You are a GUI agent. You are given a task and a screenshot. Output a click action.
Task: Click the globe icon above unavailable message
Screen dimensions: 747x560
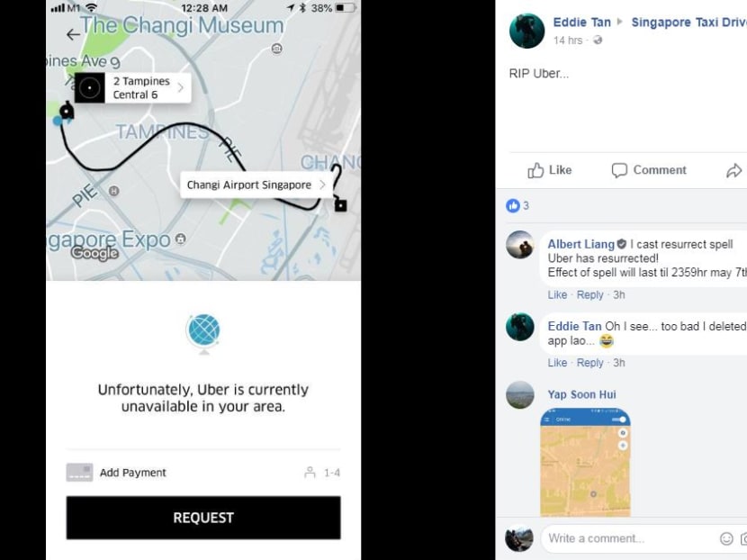203,333
